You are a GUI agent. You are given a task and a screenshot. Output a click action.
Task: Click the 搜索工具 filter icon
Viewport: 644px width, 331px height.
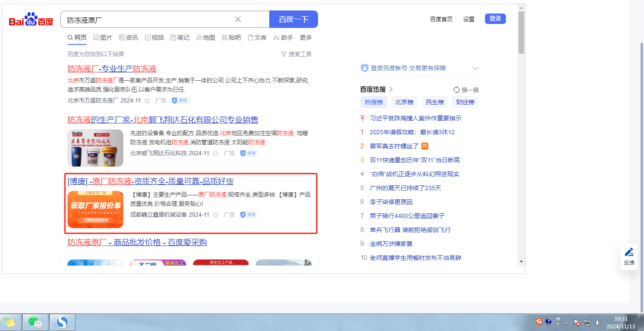coord(284,54)
